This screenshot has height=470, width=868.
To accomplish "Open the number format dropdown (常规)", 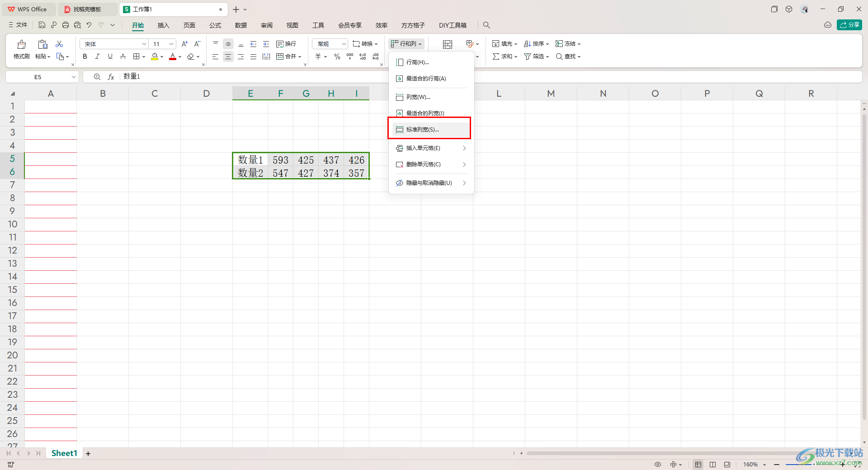I will tap(344, 44).
